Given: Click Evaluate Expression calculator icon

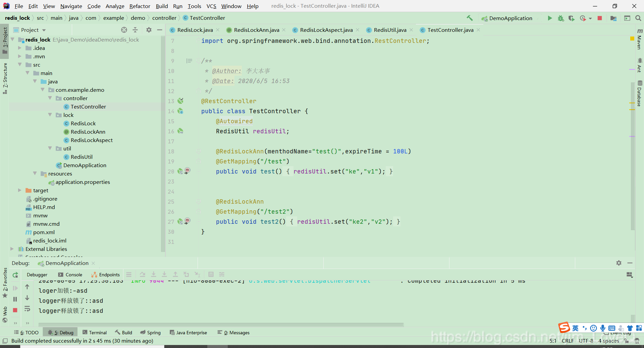Looking at the screenshot, I should point(211,274).
